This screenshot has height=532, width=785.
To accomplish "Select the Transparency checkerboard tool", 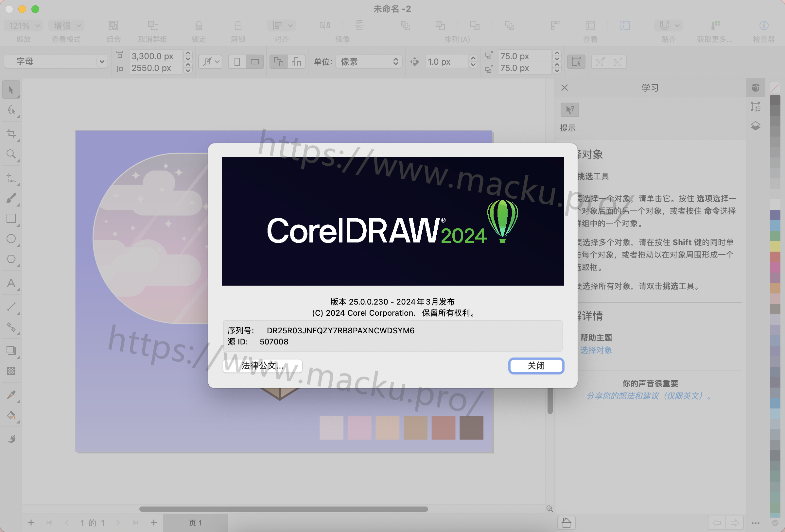I will [x=11, y=371].
